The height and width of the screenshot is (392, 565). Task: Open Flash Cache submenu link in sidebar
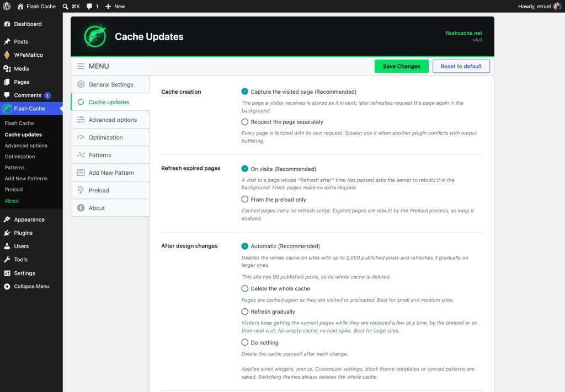(x=19, y=123)
